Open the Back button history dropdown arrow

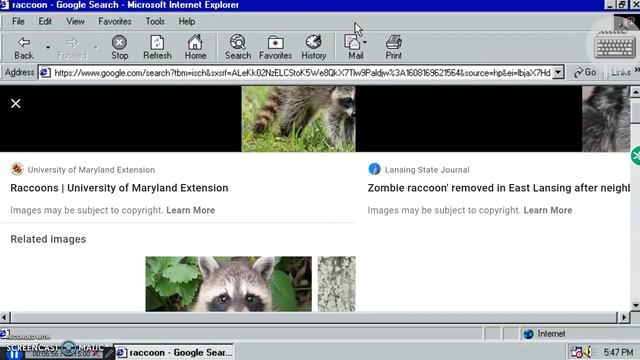[48, 47]
